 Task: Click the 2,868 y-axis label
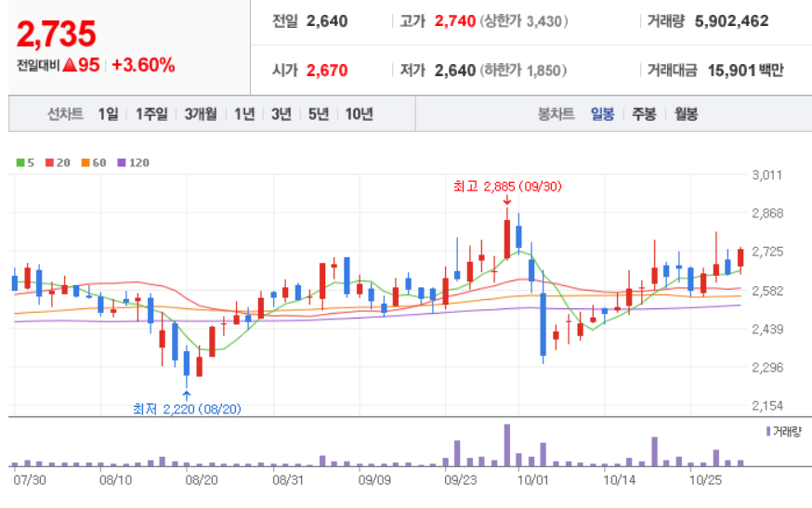tap(767, 214)
